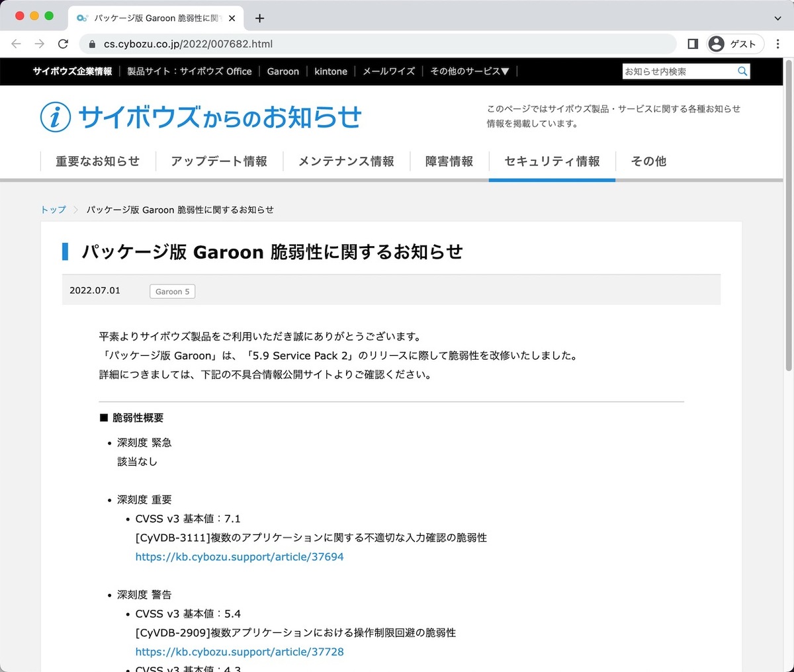Screen dimensions: 794x672
Task: Click the パッケージ版 Garoon 脆弱性に関するお知らせ heading
Action: pyautogui.click(x=272, y=252)
